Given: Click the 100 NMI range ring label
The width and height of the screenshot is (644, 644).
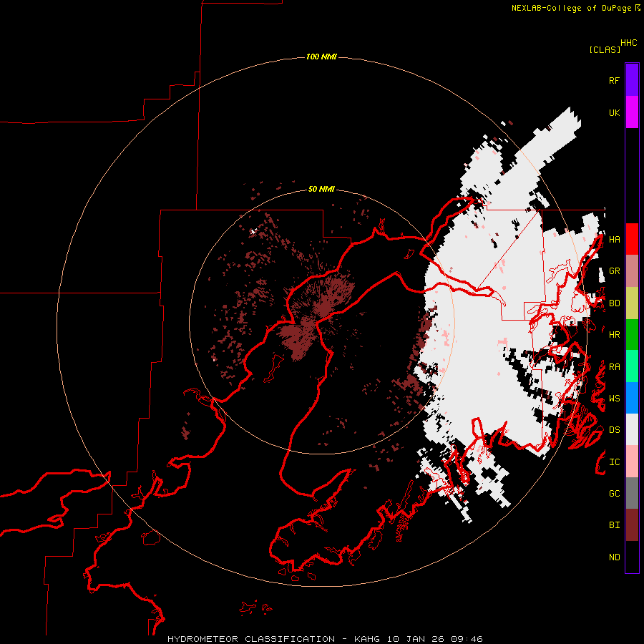Looking at the screenshot, I should 321,57.
